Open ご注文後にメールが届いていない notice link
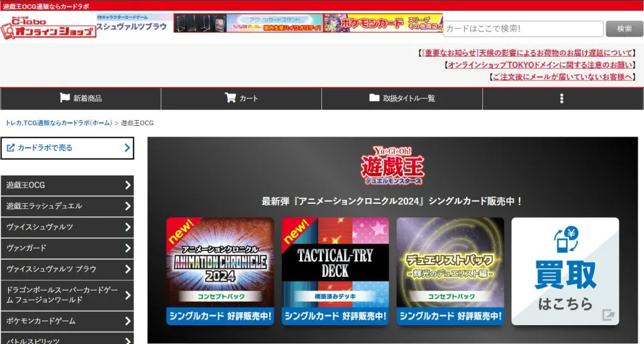Viewport: 644px width, 344px height. coord(562,77)
